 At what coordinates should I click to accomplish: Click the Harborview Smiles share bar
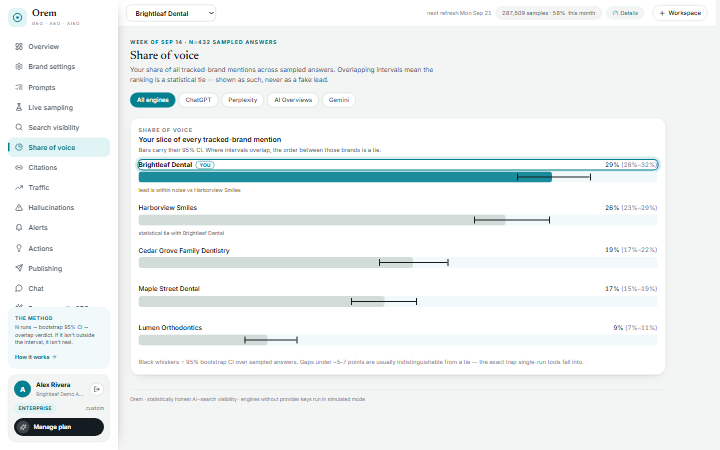tap(398, 220)
